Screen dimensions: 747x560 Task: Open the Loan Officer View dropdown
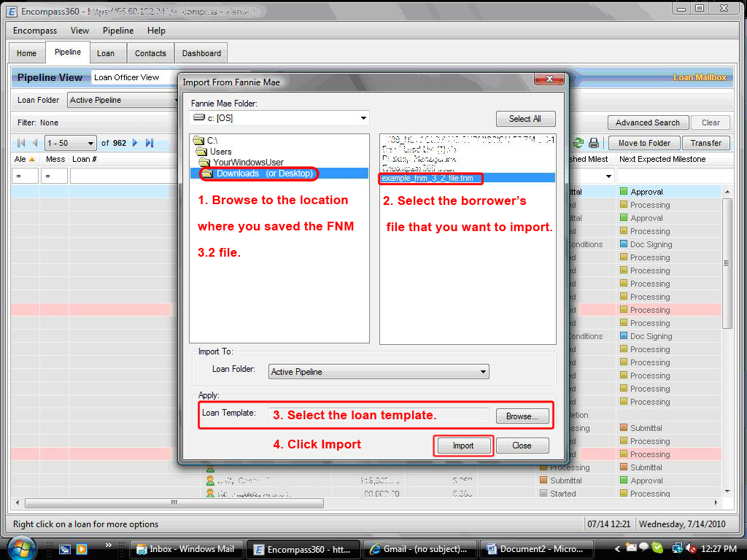pyautogui.click(x=134, y=77)
